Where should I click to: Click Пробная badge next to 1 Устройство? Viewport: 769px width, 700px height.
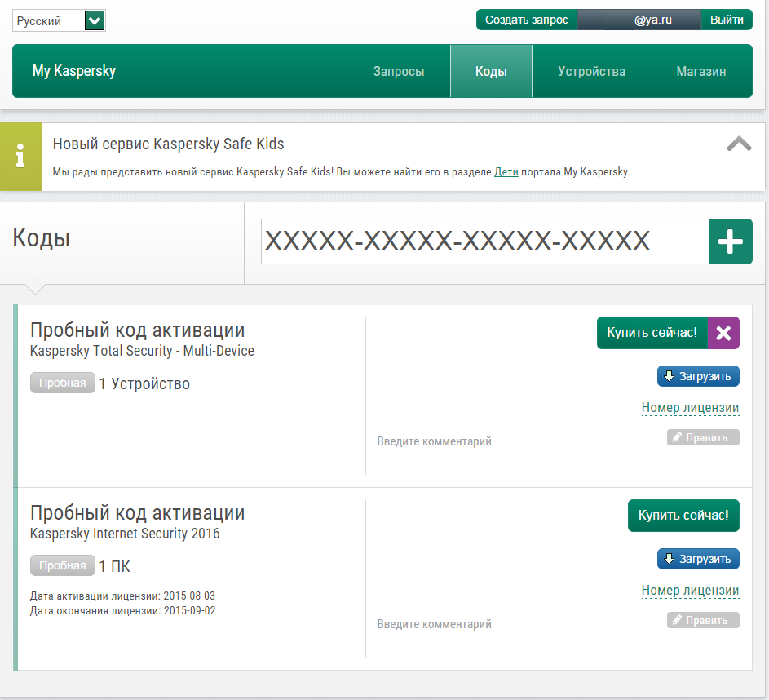tap(62, 383)
